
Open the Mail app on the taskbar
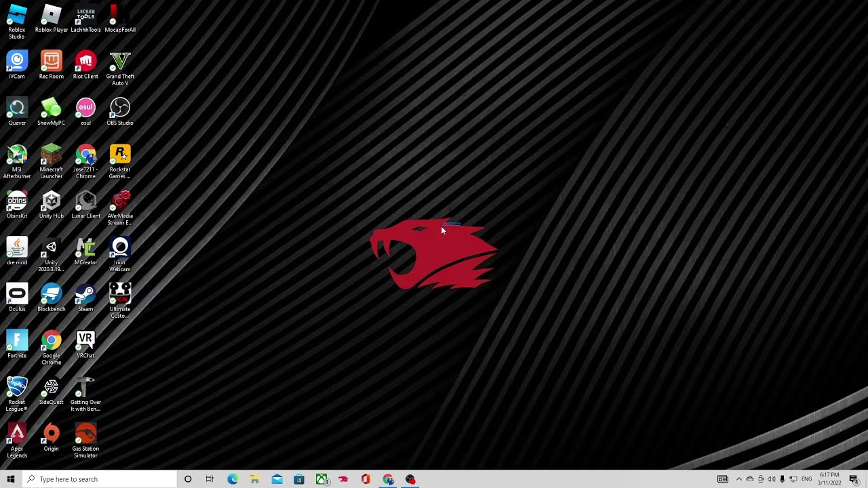coord(277,479)
